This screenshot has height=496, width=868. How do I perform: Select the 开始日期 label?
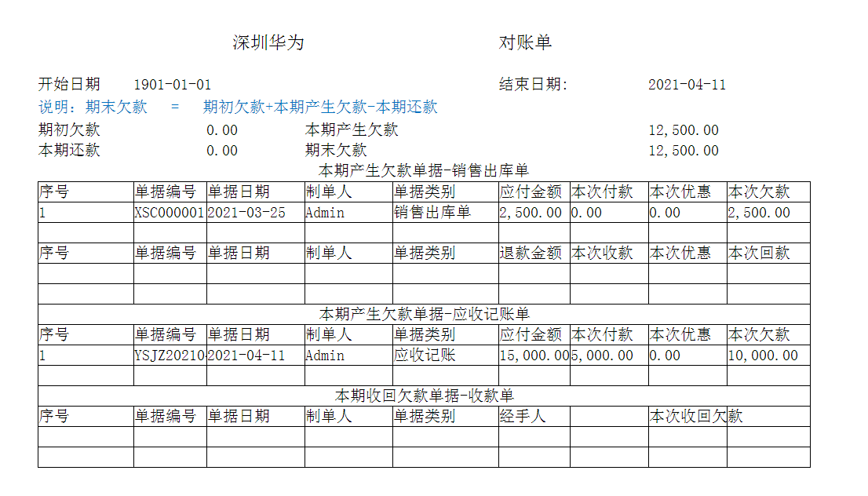[69, 84]
